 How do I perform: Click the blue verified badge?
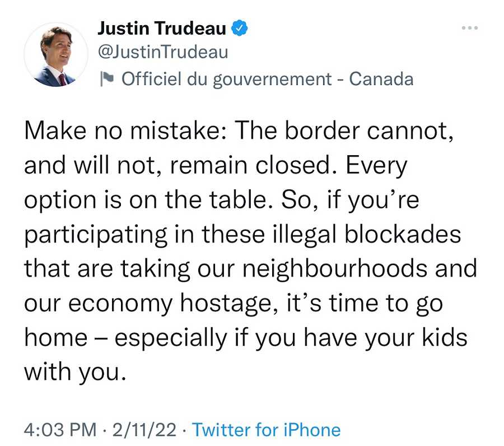click(x=240, y=28)
